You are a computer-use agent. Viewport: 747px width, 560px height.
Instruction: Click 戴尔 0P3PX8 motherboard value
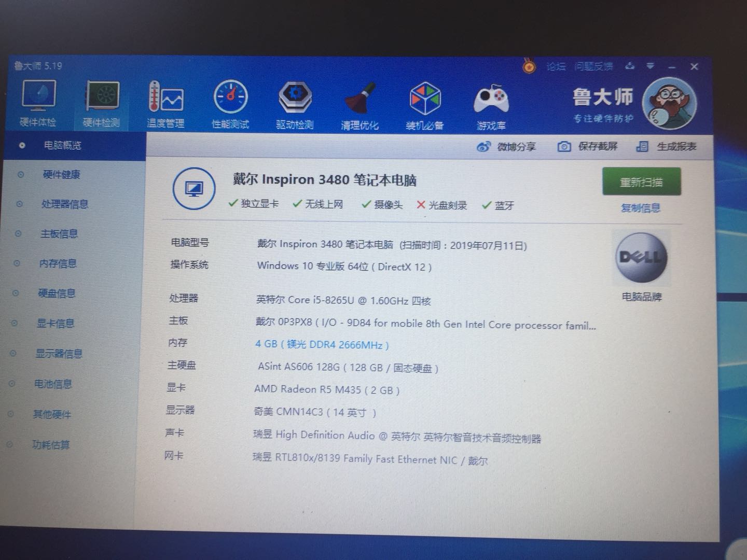tap(425, 324)
